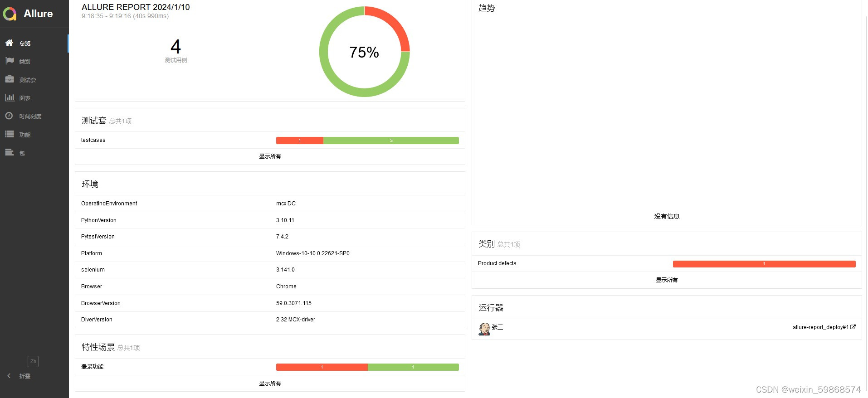Open Packages via the lines icon
The width and height of the screenshot is (868, 398).
(9, 153)
